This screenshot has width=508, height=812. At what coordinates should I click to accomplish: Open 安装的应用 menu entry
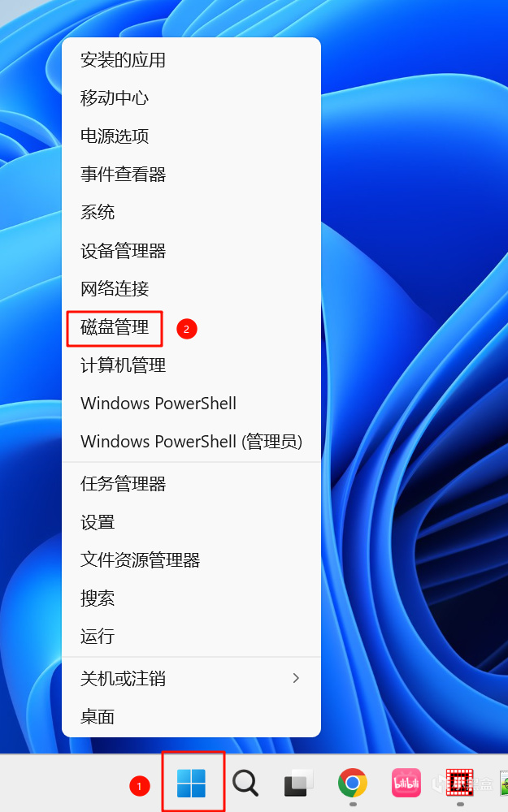coord(123,60)
